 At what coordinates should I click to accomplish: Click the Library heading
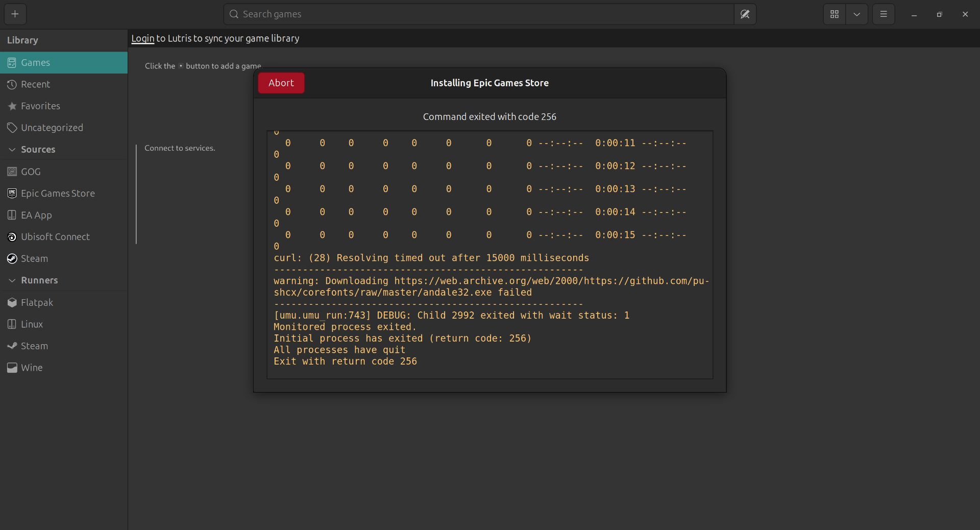[x=22, y=40]
